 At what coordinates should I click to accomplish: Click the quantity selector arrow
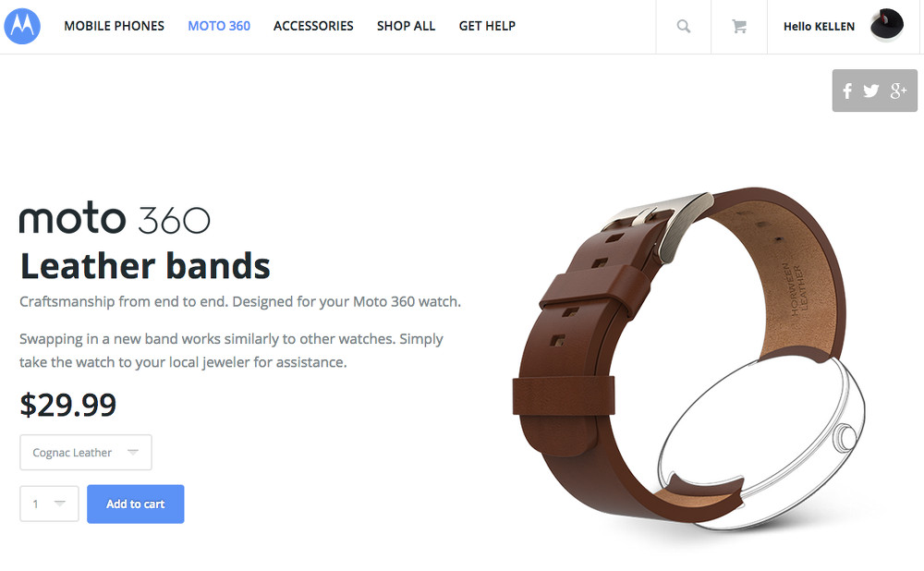(59, 504)
